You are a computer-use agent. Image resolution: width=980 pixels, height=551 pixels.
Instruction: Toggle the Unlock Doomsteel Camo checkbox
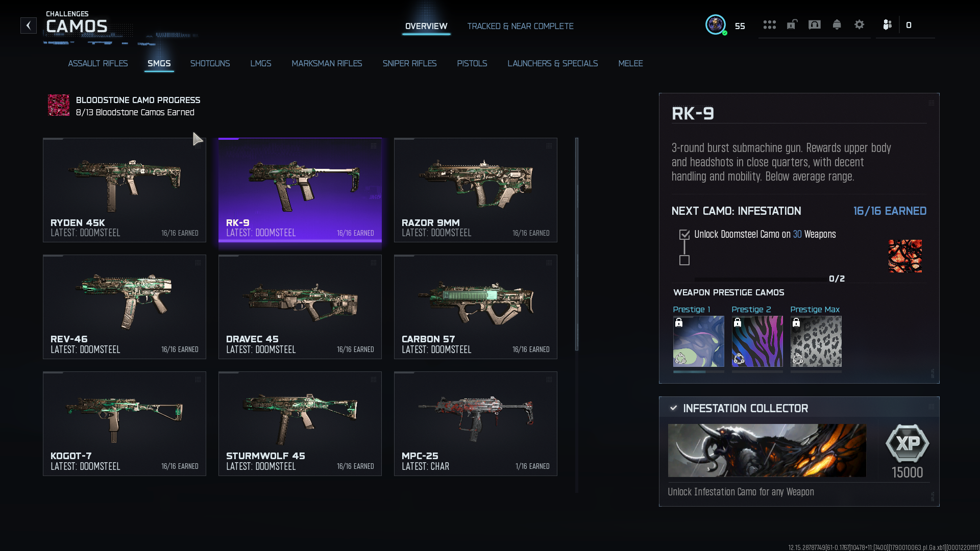pos(684,235)
